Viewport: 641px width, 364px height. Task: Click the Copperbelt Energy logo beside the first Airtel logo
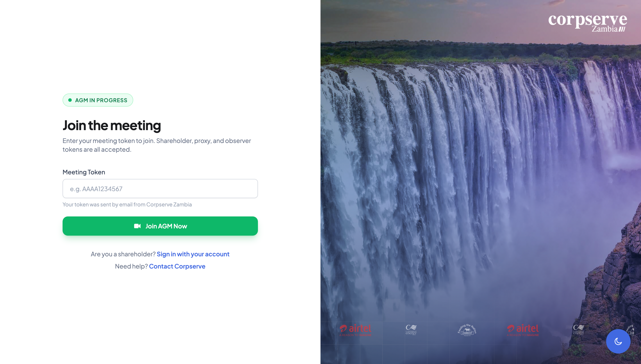coord(411,330)
